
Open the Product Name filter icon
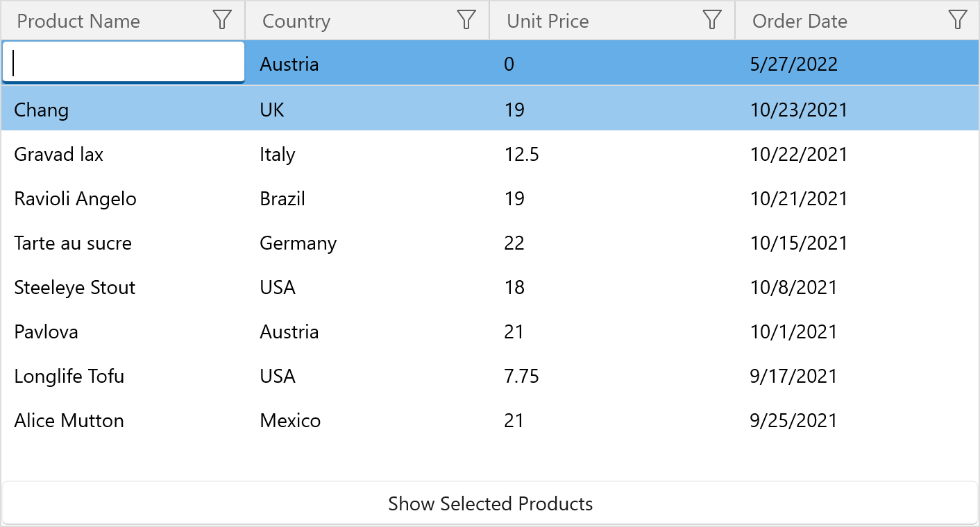click(221, 20)
